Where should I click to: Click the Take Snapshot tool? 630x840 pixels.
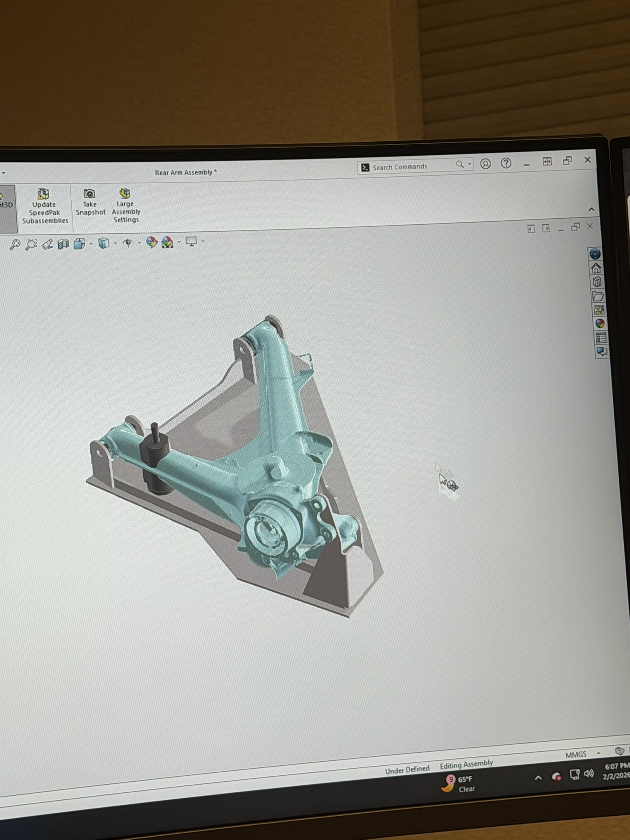click(90, 202)
